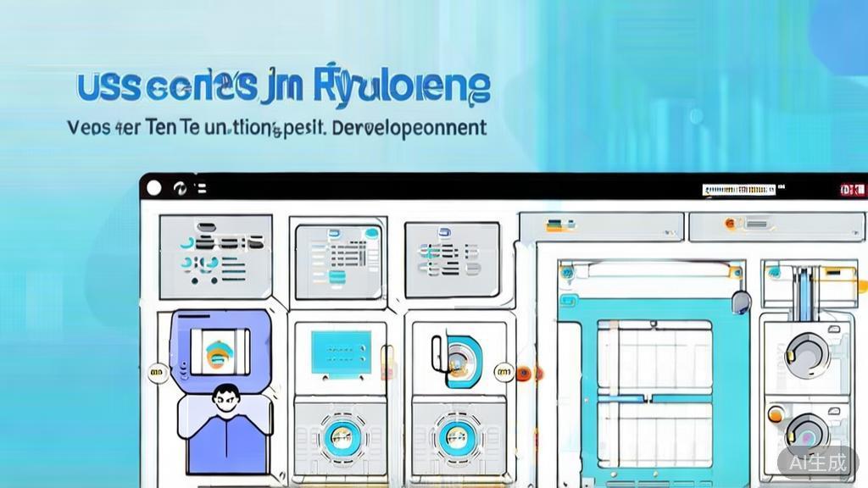Select the header bar with the teal-orange icon
This screenshot has height=488, width=868.
[602, 226]
